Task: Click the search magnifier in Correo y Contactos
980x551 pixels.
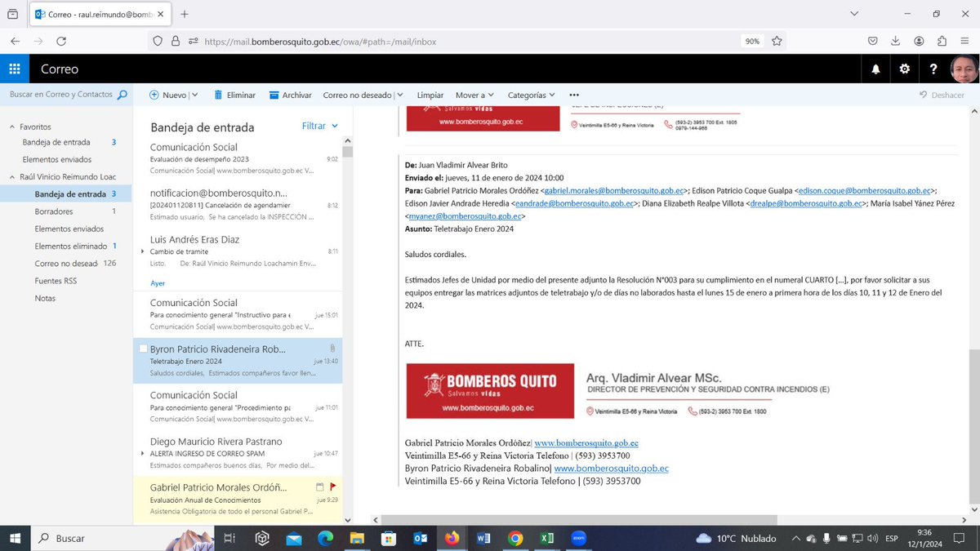Action: pos(122,95)
